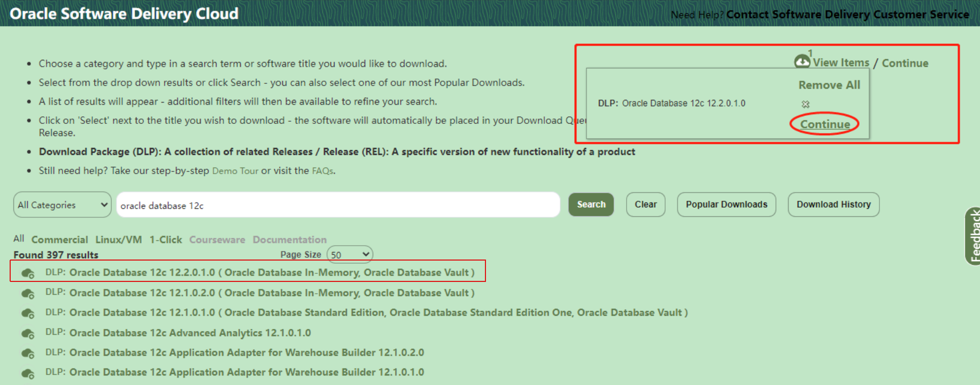Click the Clear button
This screenshot has width=980, height=385.
(x=646, y=205)
